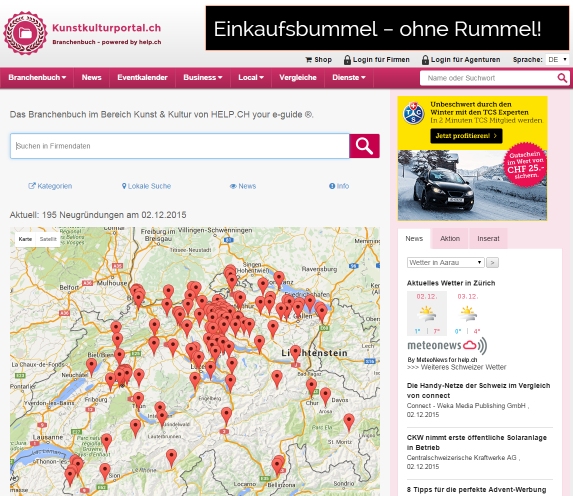Click the weather icon for 03.12.
Image resolution: width=573 pixels, height=496 pixels.
click(468, 314)
